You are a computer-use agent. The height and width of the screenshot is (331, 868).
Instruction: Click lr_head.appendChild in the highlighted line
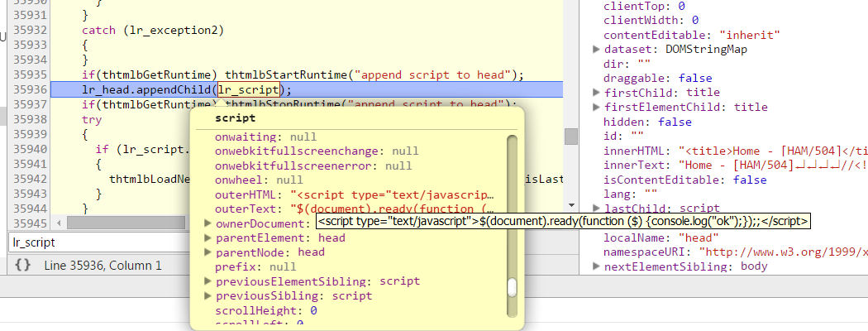point(146,90)
